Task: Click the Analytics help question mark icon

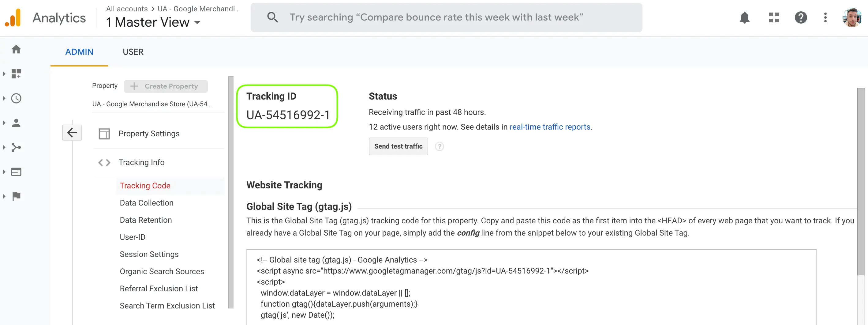Action: (801, 17)
